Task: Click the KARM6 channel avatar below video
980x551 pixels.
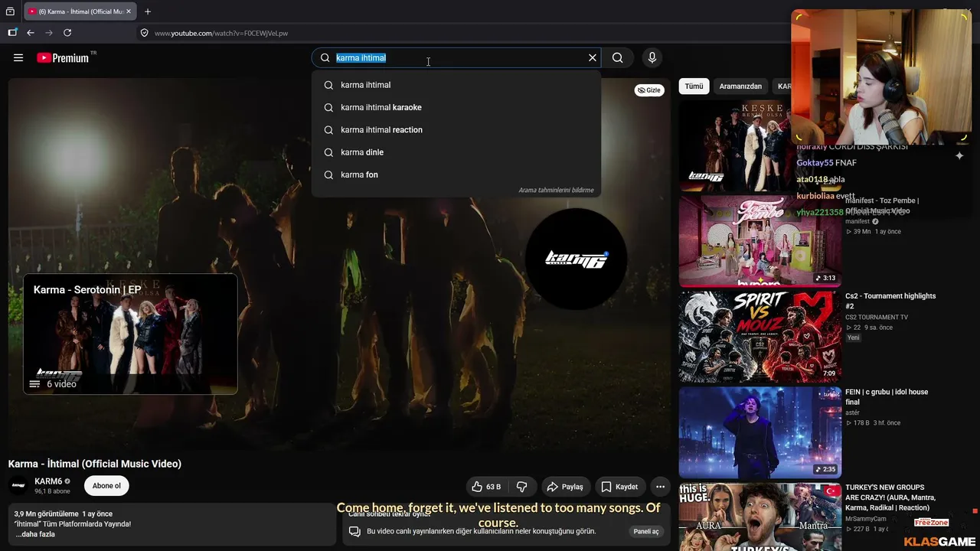Action: tap(18, 485)
